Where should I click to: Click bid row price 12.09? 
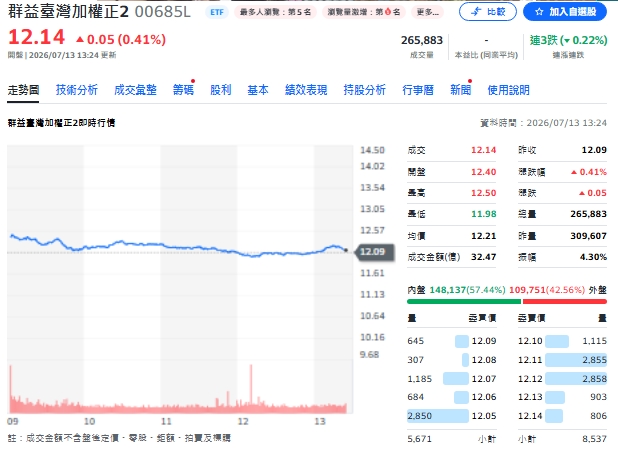pos(484,341)
